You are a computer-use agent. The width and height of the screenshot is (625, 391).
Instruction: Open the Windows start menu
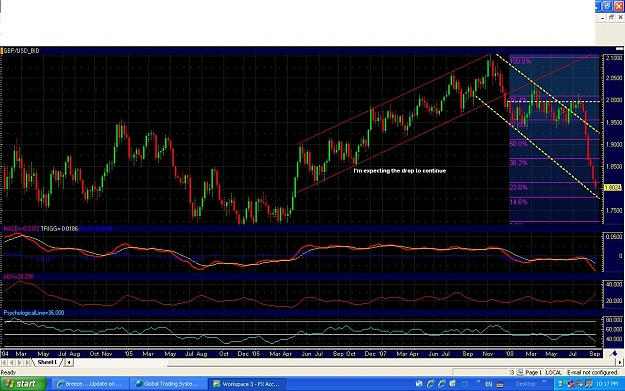tap(23, 384)
